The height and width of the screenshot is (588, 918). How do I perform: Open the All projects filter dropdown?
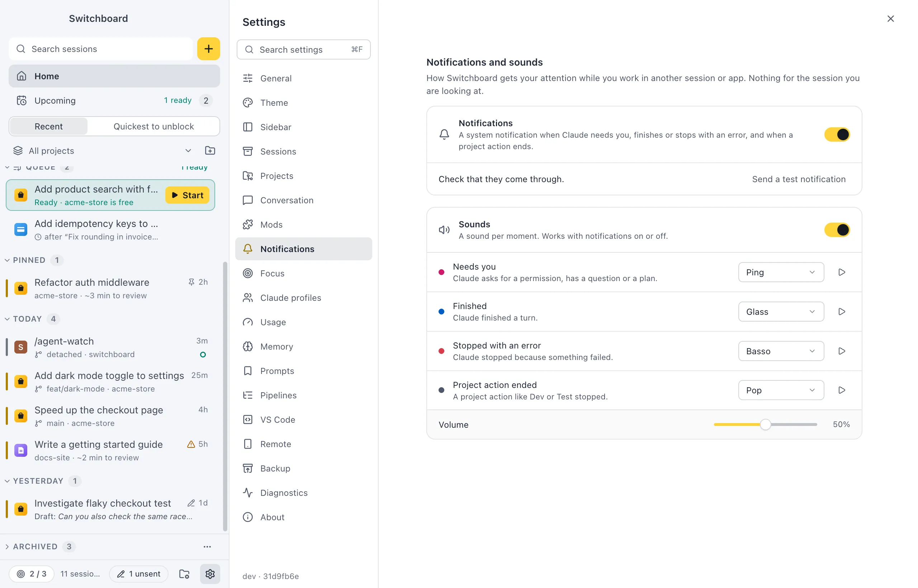point(102,151)
